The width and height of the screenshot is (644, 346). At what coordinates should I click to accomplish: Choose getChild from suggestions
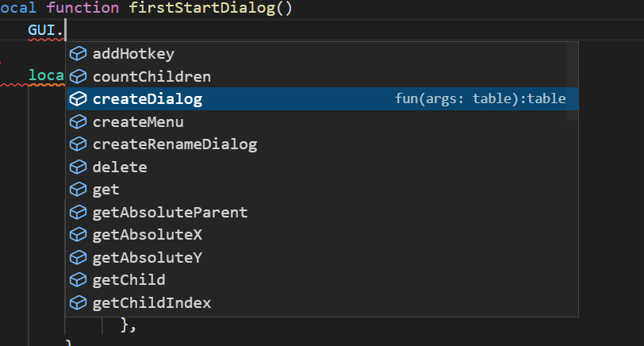(x=322, y=280)
